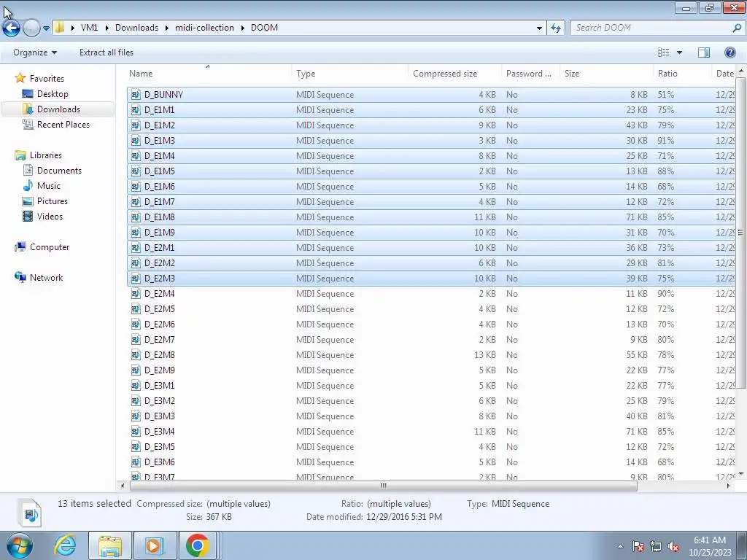Click the vertical scrollbar down arrow

click(741, 474)
